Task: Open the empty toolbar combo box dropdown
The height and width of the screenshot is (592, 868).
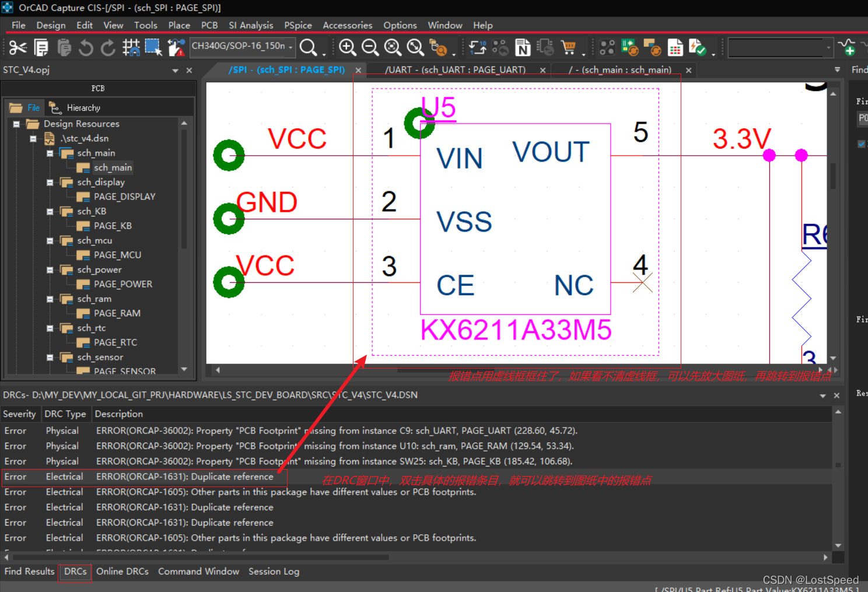Action: [x=828, y=48]
